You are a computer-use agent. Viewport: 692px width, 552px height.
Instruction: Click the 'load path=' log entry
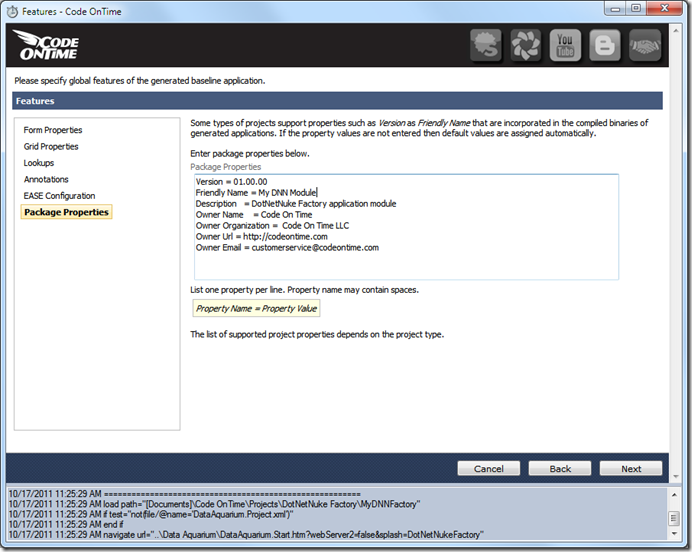214,504
